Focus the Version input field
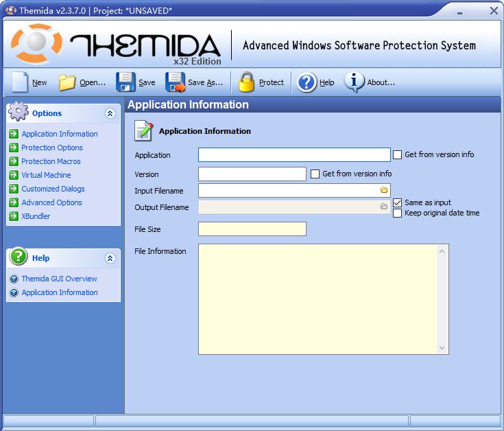The width and height of the screenshot is (504, 431). 252,174
